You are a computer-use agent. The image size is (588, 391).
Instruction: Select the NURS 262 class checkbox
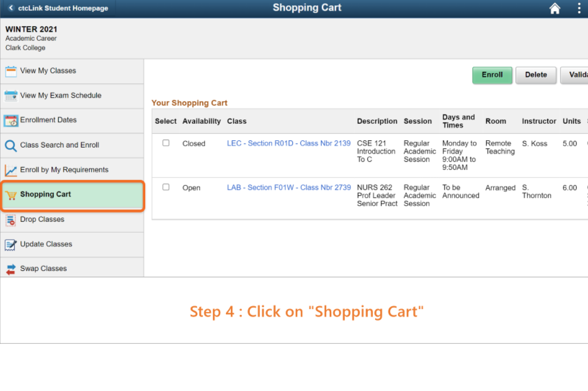pyautogui.click(x=166, y=187)
